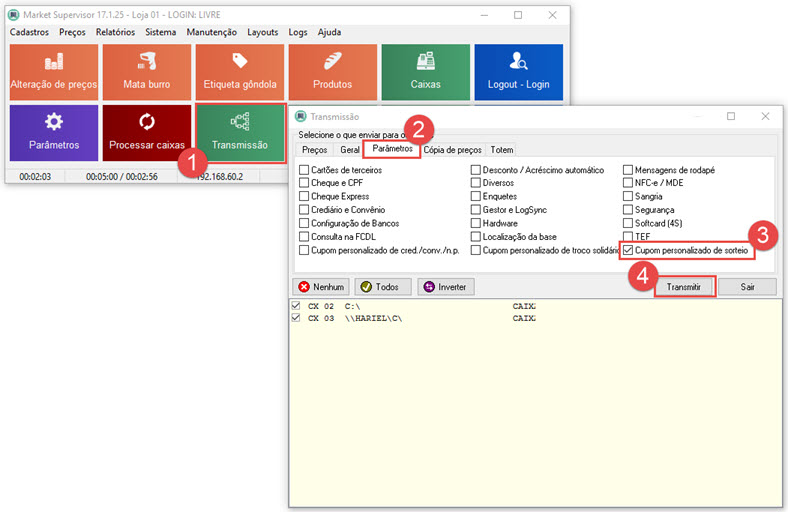Open the Preços menu
This screenshot has height=512, width=788.
tap(72, 32)
